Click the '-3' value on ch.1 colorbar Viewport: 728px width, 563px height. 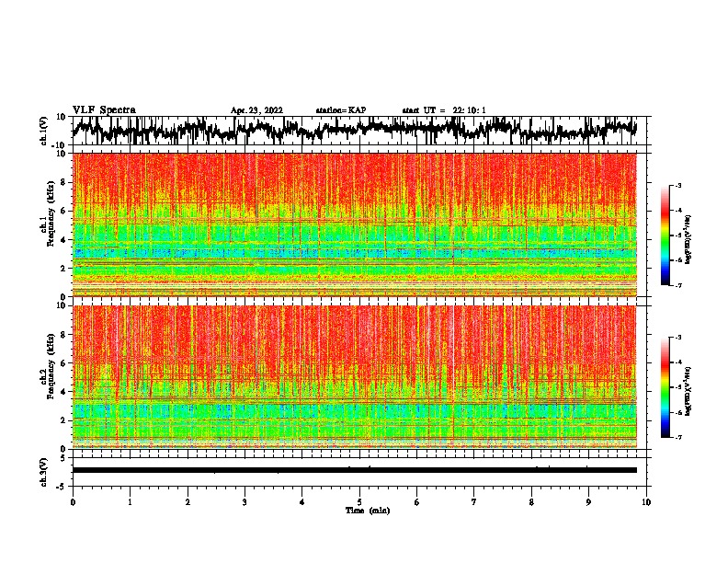[x=677, y=186]
